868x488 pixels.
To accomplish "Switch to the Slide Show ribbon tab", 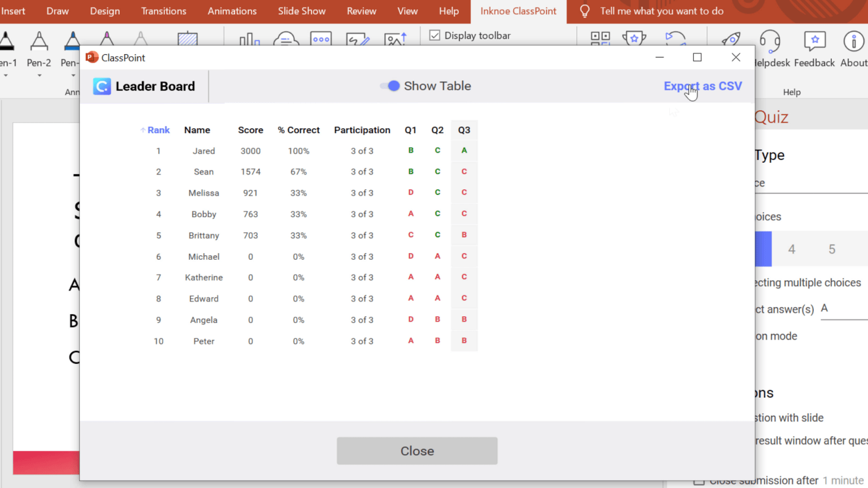I will pyautogui.click(x=302, y=11).
